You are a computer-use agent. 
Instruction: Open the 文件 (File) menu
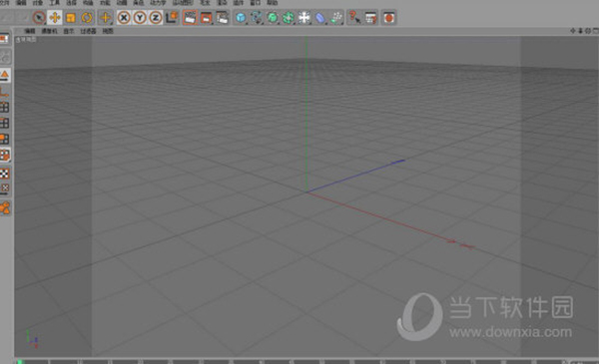point(4,3)
